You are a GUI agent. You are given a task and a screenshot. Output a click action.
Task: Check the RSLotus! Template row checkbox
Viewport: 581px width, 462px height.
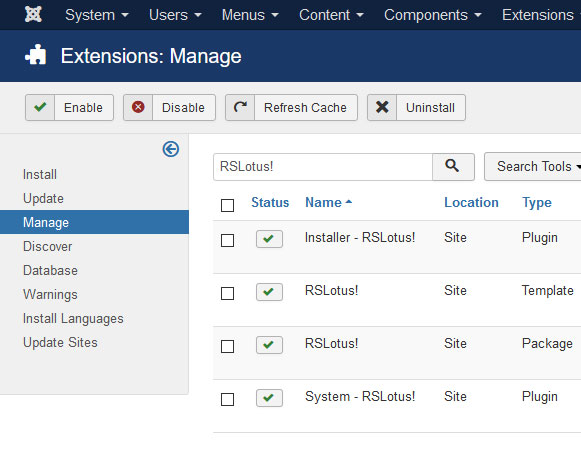click(228, 293)
